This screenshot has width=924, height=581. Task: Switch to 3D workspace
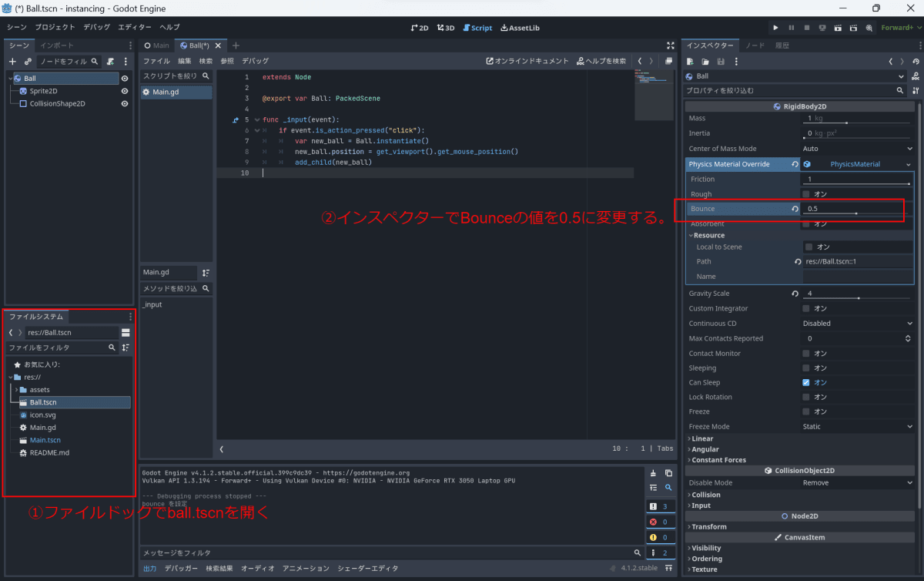[446, 28]
